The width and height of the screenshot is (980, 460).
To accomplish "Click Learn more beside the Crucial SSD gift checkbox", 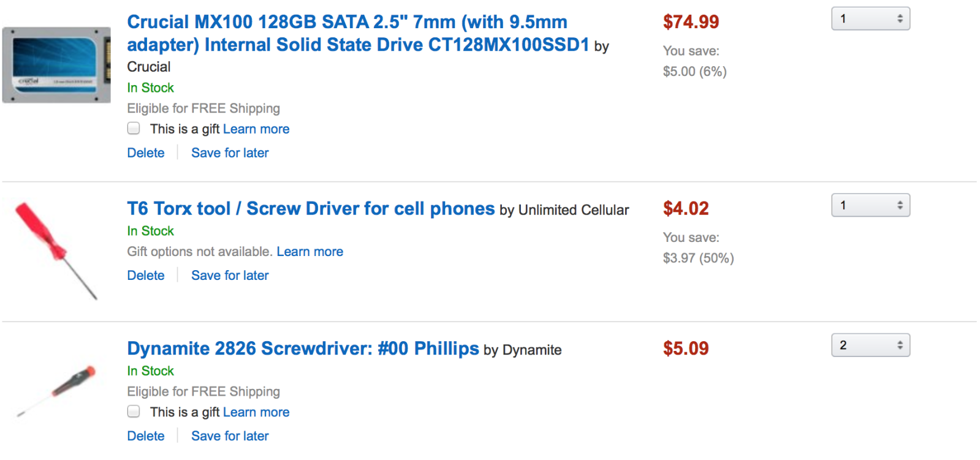I will (256, 129).
